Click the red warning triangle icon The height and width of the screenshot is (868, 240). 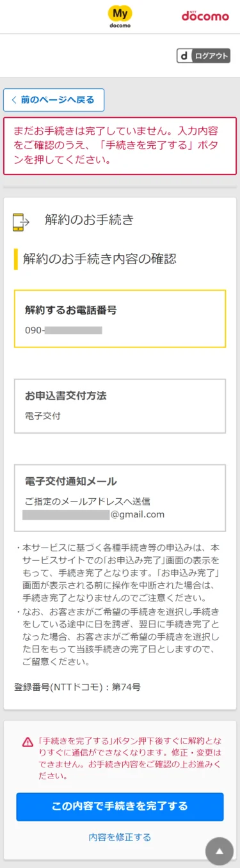[x=28, y=742]
